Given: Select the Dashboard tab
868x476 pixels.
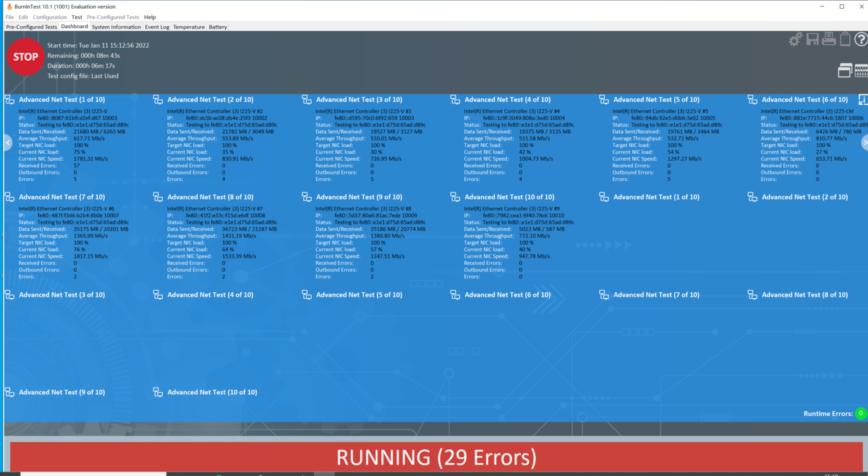Looking at the screenshot, I should (75, 27).
